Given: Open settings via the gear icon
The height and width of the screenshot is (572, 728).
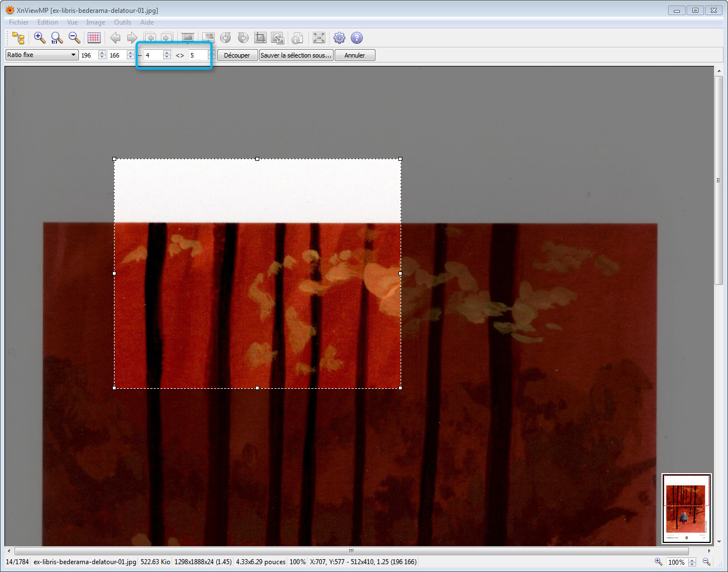Looking at the screenshot, I should click(339, 38).
